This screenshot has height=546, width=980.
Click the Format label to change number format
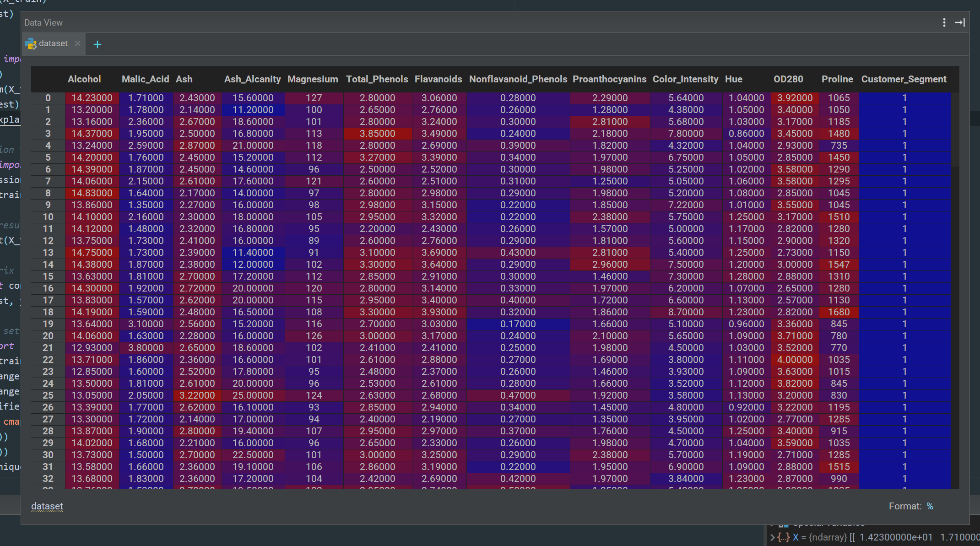tap(906, 506)
